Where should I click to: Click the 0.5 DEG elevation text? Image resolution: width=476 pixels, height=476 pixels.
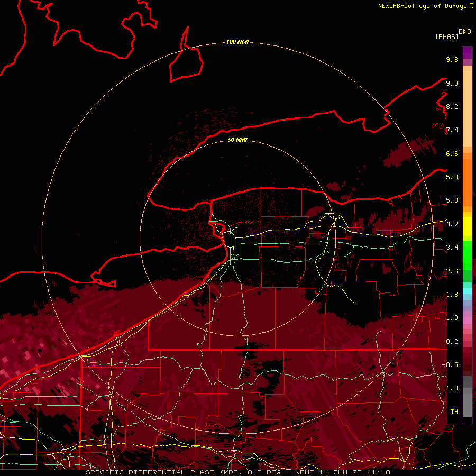click(x=264, y=472)
